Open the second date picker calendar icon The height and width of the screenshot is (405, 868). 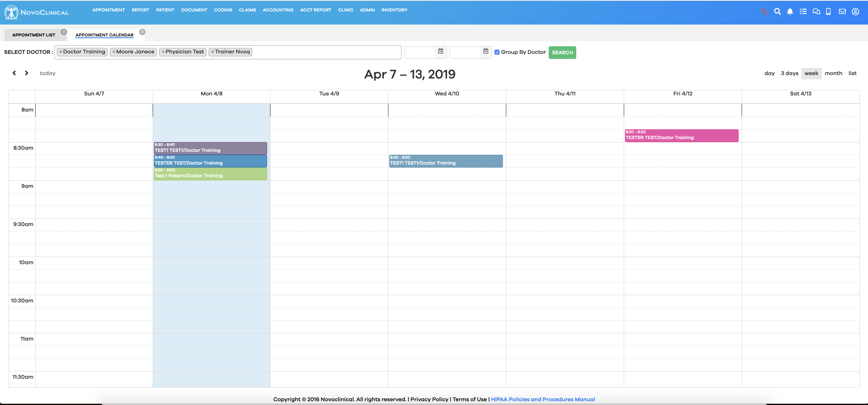coord(486,51)
